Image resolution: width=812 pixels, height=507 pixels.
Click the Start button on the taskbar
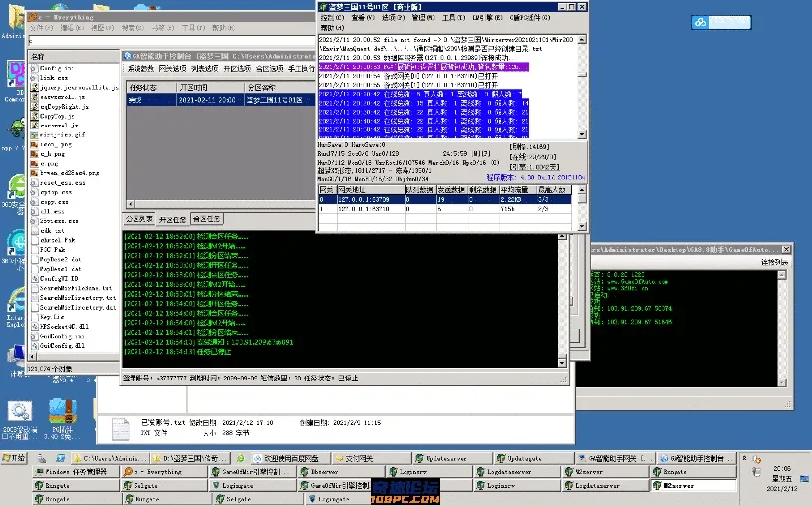(x=14, y=458)
